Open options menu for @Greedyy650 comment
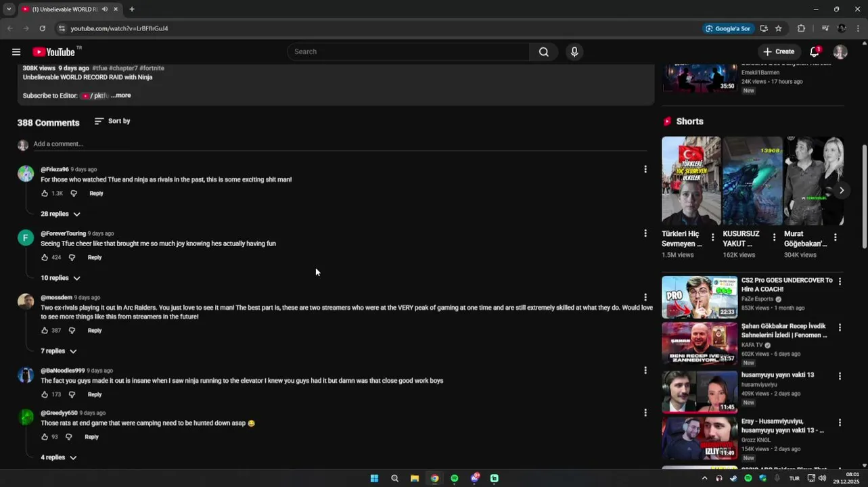 pos(645,413)
